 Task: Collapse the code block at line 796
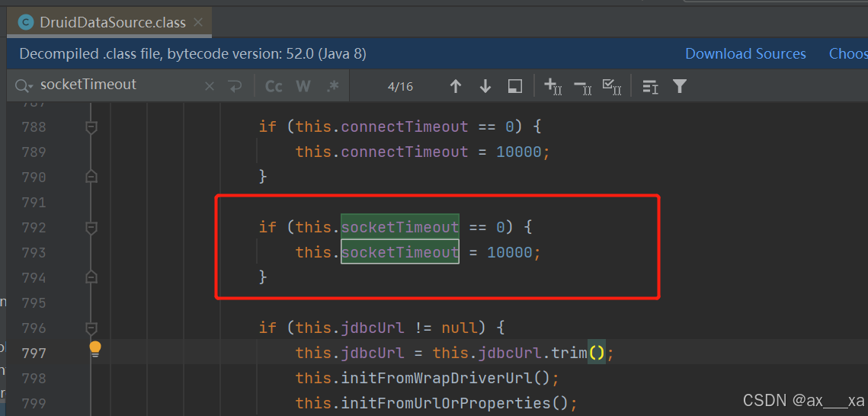click(x=91, y=328)
